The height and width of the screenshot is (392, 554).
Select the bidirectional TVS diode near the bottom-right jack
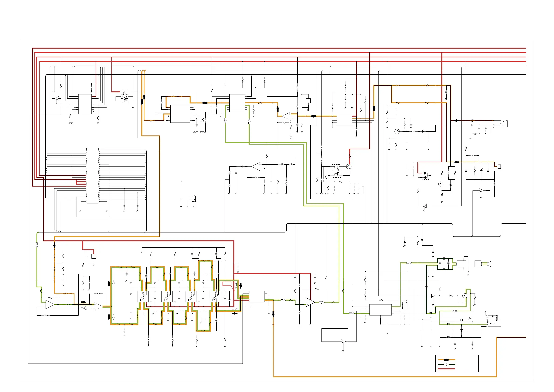462,331
